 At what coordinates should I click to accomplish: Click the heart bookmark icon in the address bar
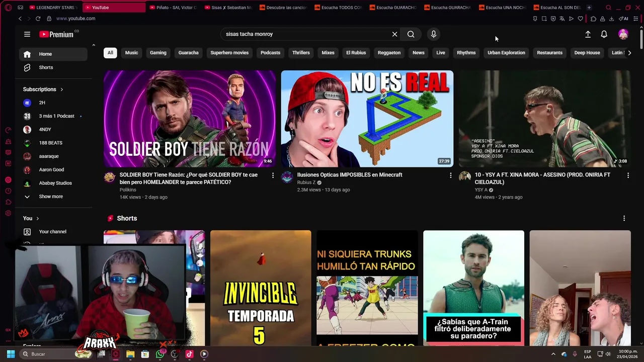[x=580, y=19]
